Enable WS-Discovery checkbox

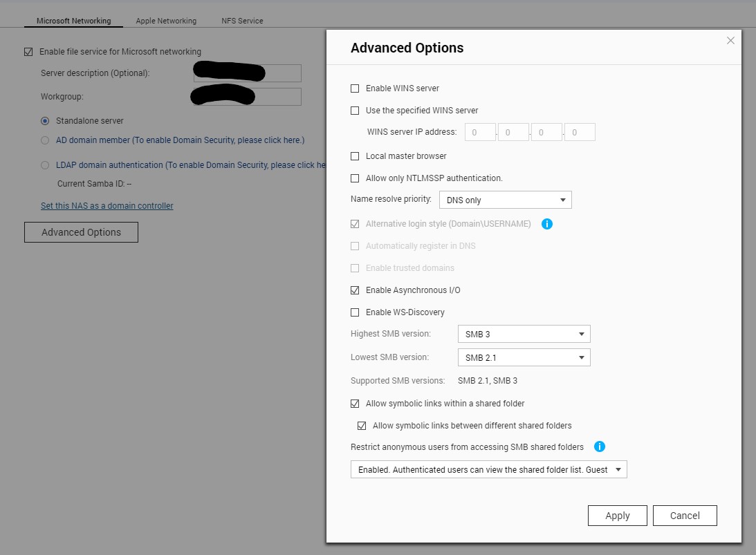coord(355,312)
